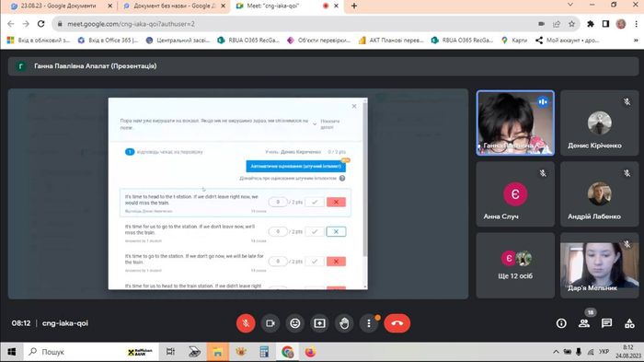This screenshot has height=362, width=644.
Task: Select Ганна Павлівна video tile
Action: click(x=515, y=123)
